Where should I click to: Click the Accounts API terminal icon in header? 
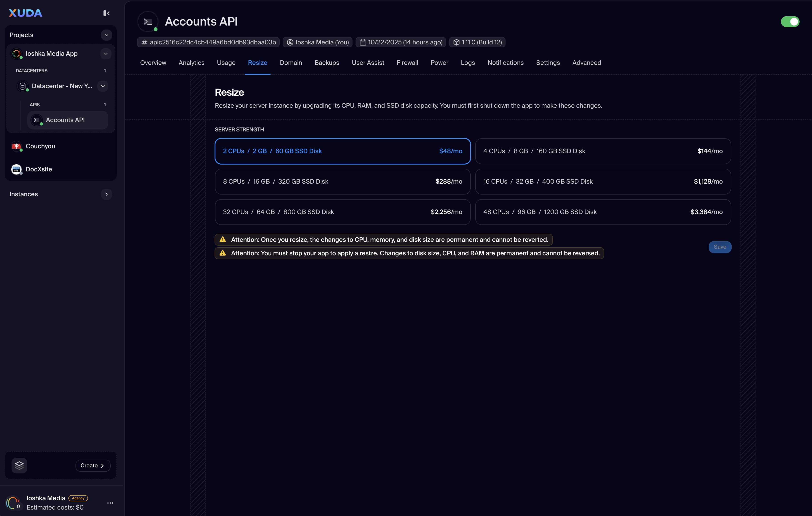[x=148, y=22]
